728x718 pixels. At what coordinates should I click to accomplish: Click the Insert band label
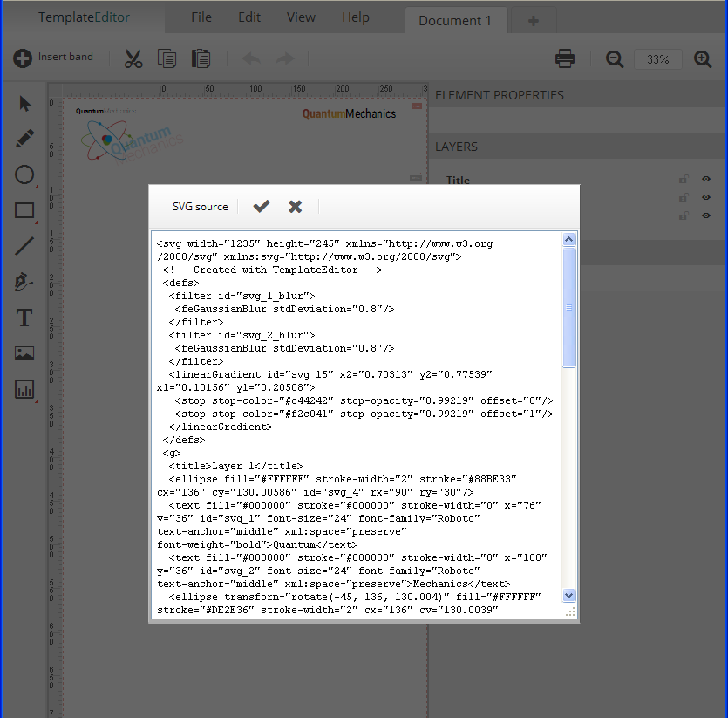pos(65,57)
